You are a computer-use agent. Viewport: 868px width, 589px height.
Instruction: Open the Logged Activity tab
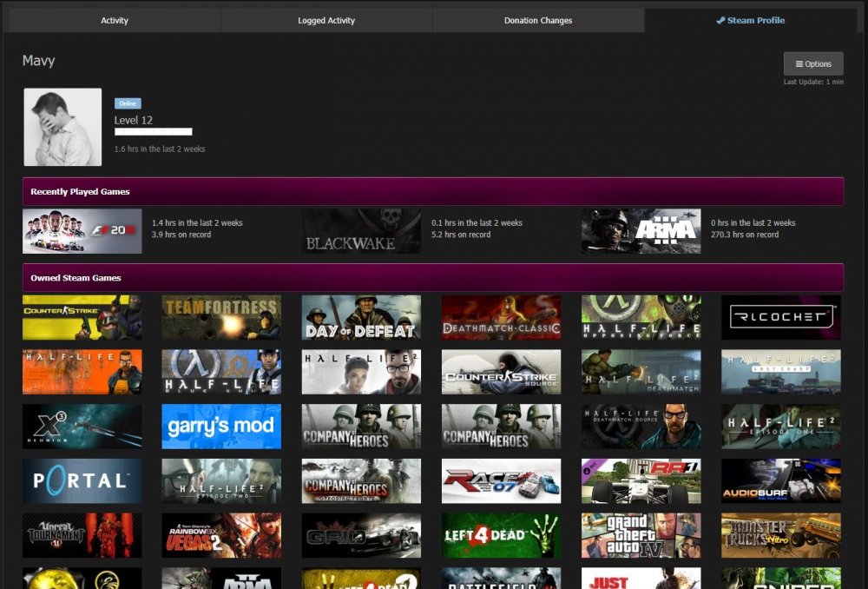click(326, 20)
